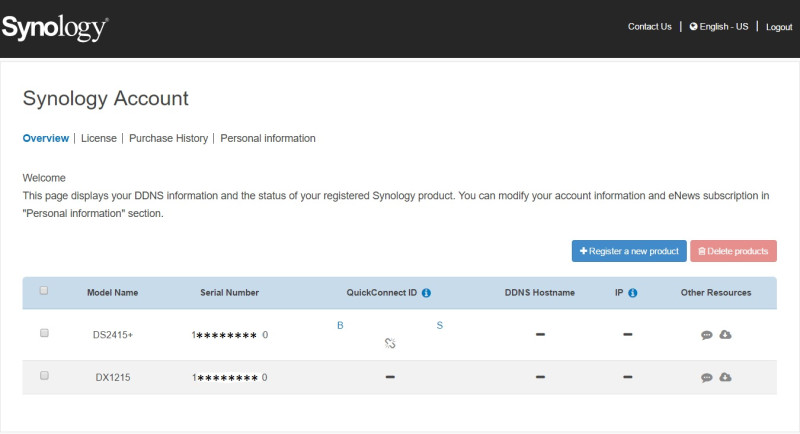Click the S QuickConnect ID link for DS2415+
This screenshot has height=434, width=800.
point(440,325)
